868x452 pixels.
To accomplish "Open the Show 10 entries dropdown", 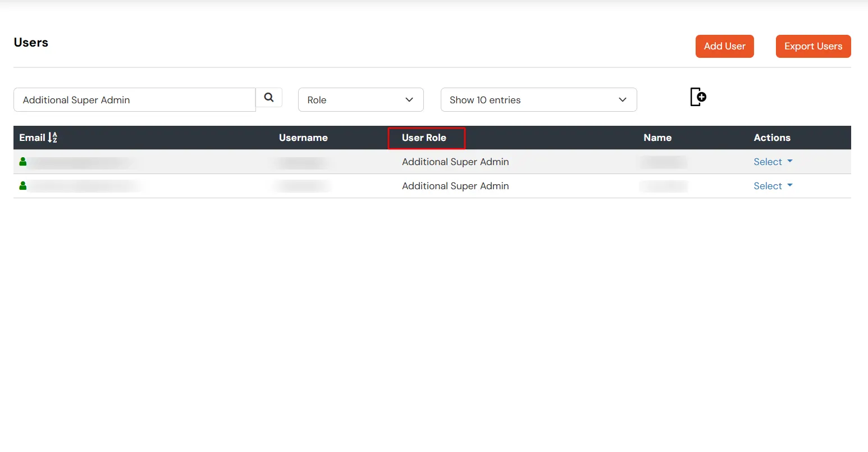I will click(x=539, y=100).
